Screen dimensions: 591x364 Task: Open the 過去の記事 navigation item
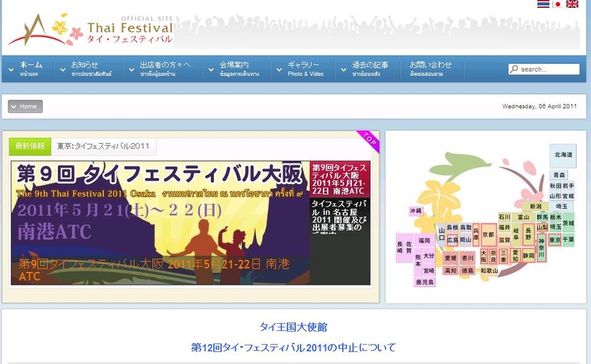pos(370,69)
